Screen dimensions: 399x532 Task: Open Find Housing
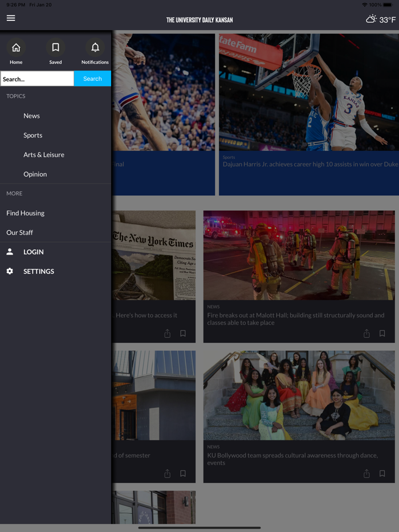[x=26, y=213]
